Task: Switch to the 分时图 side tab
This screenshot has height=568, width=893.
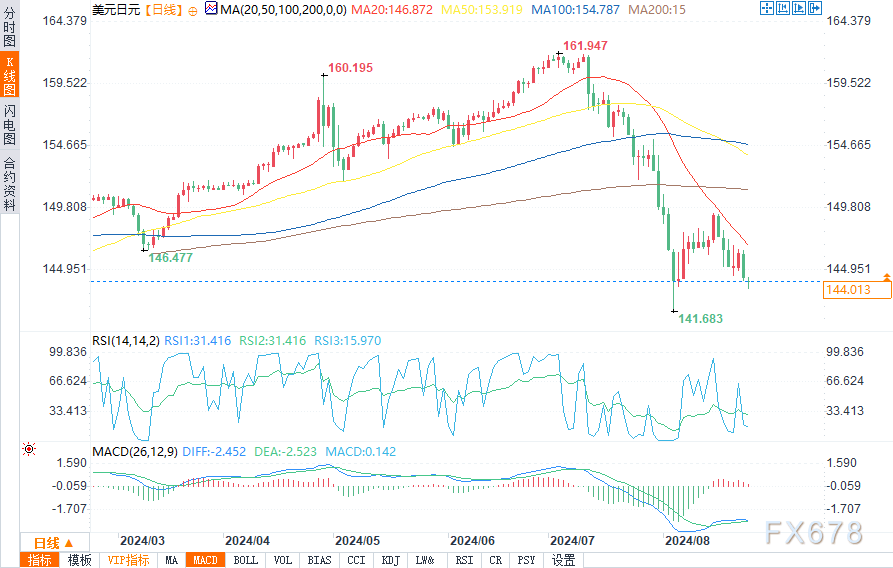Action: pos(10,27)
